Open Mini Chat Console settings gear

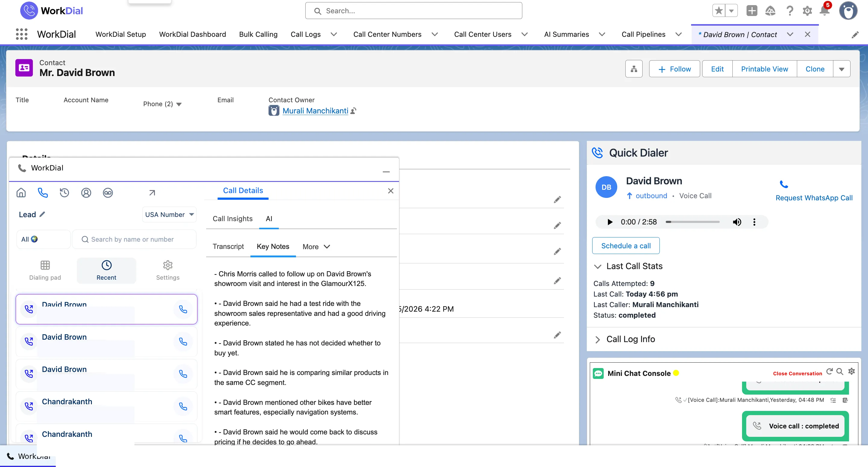point(851,371)
